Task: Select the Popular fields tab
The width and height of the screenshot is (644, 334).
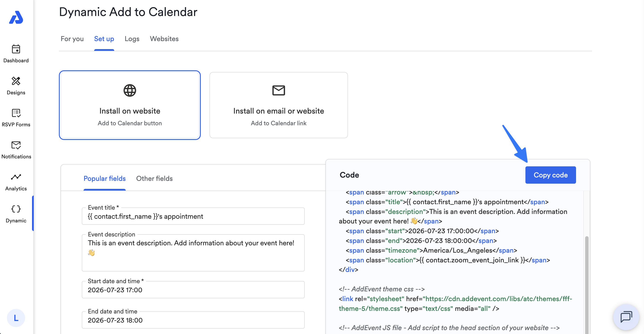Action: tap(105, 178)
